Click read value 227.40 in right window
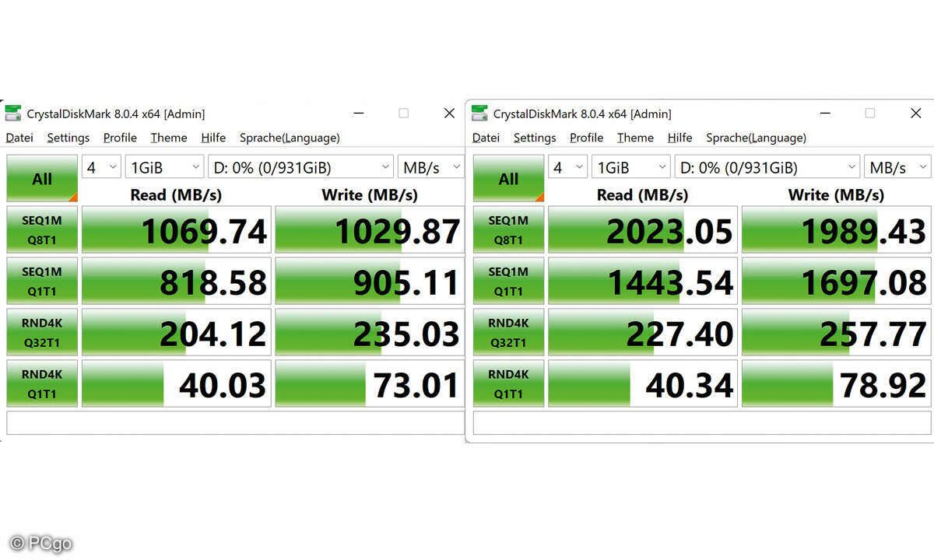Viewport: 934px width, 560px height. pyautogui.click(x=643, y=333)
